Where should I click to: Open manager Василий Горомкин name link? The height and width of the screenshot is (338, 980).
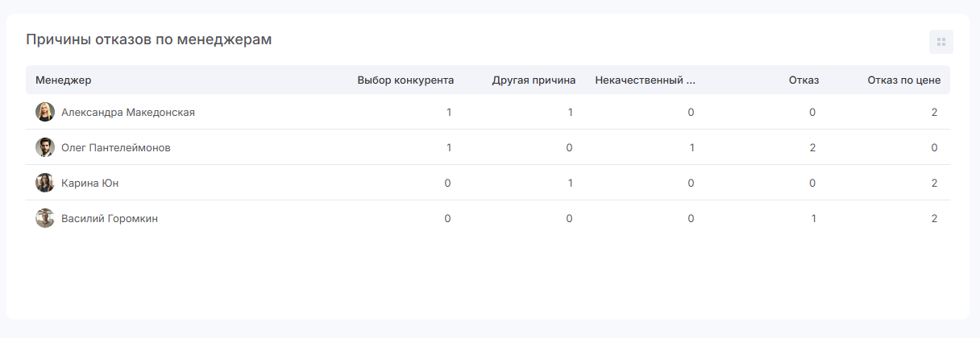tap(110, 219)
